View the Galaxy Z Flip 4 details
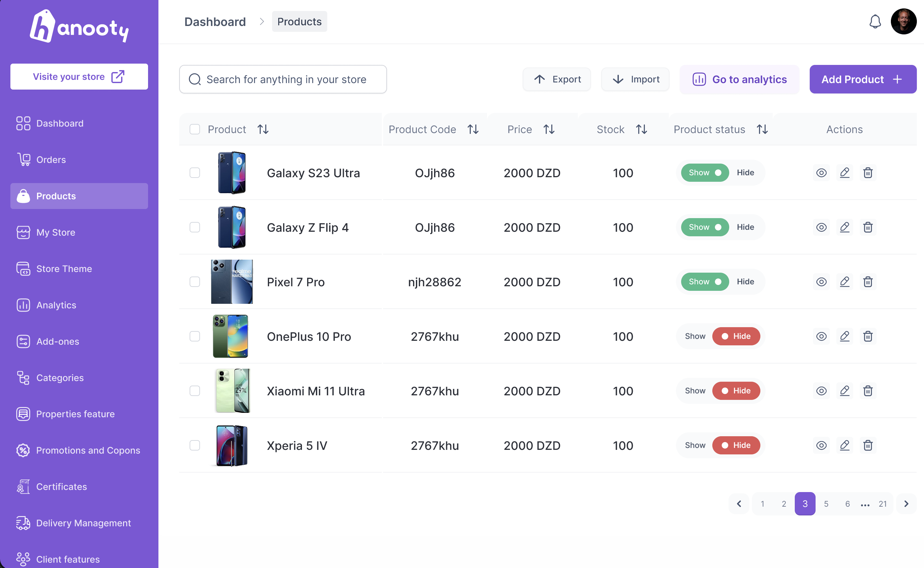The width and height of the screenshot is (924, 568). coord(821,227)
